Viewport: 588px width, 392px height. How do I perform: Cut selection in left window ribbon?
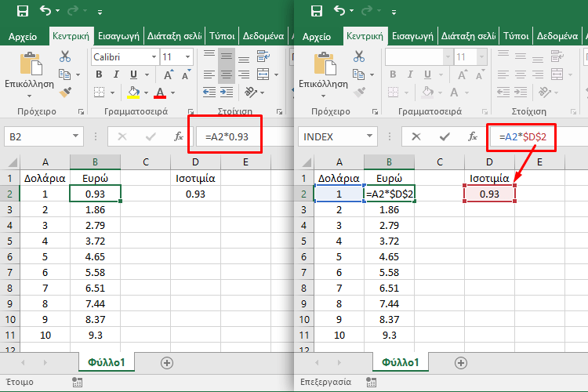tap(65, 56)
